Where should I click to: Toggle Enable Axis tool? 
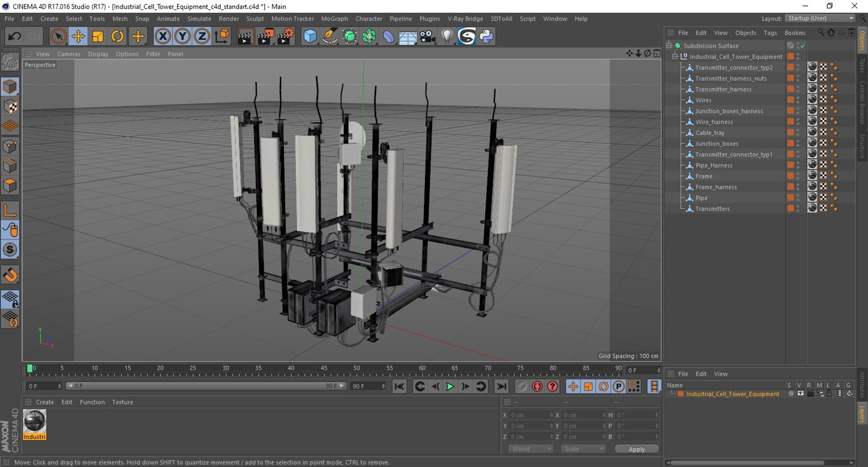pyautogui.click(x=10, y=210)
